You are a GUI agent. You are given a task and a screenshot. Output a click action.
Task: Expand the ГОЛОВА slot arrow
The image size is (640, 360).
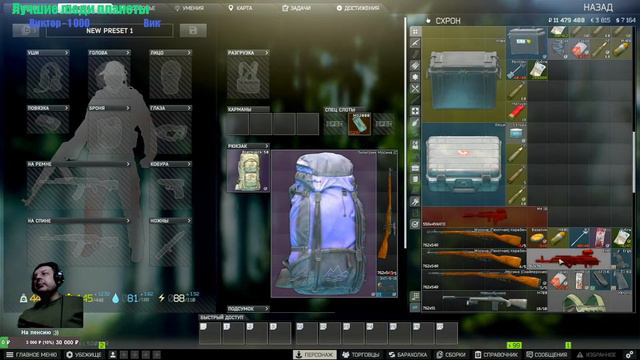point(128,53)
